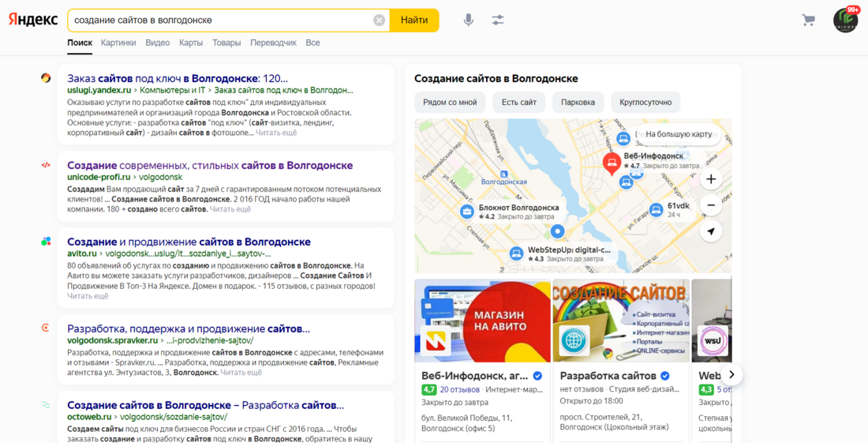Open the 'Разработка сайтов' organization title
The image size is (868, 443).
pos(608,376)
